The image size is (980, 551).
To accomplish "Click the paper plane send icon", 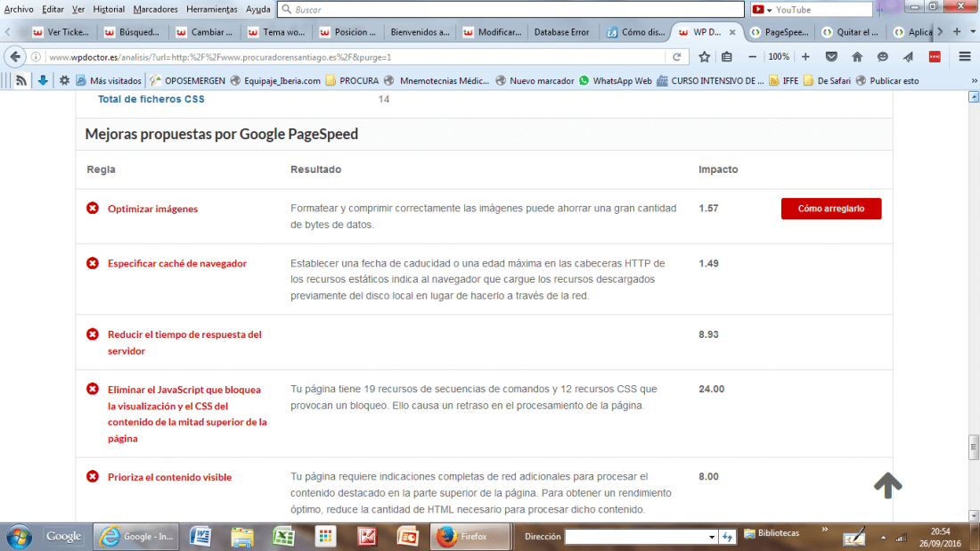I will 908,57.
